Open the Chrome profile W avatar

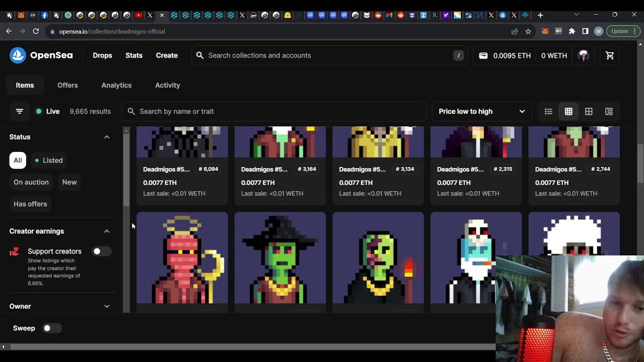tap(598, 31)
